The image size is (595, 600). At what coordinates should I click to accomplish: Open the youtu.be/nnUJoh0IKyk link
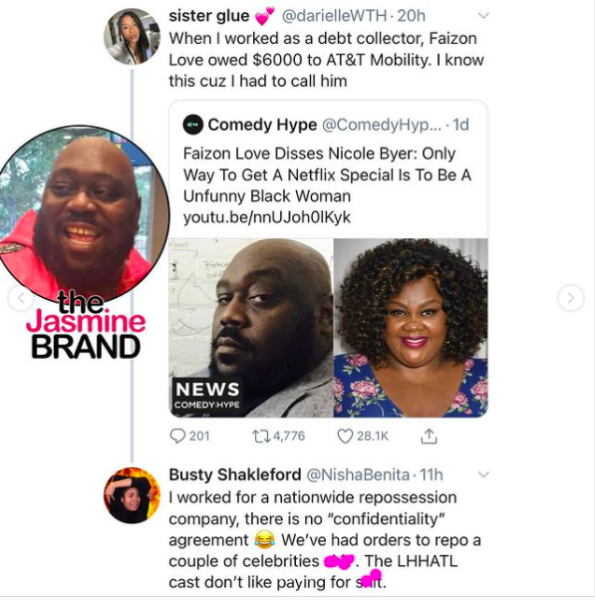tap(267, 217)
